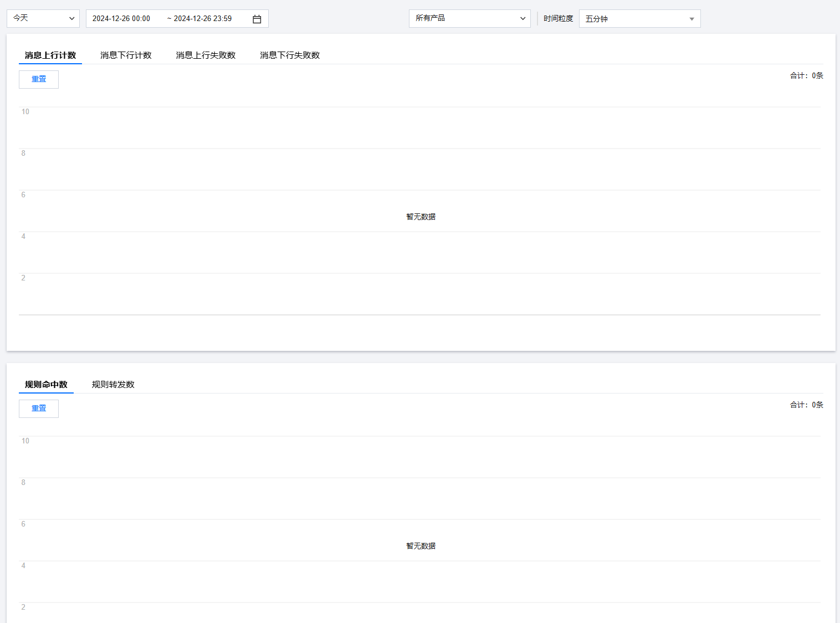
Task: Click the start date 2024-12-26 00:00 field
Action: click(x=121, y=19)
